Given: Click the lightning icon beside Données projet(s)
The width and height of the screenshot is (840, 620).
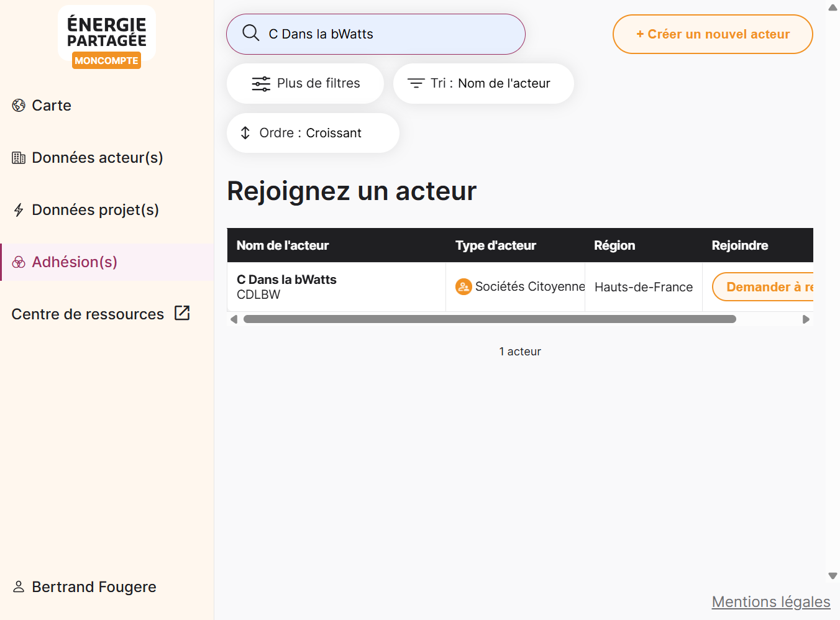Looking at the screenshot, I should click(19, 210).
